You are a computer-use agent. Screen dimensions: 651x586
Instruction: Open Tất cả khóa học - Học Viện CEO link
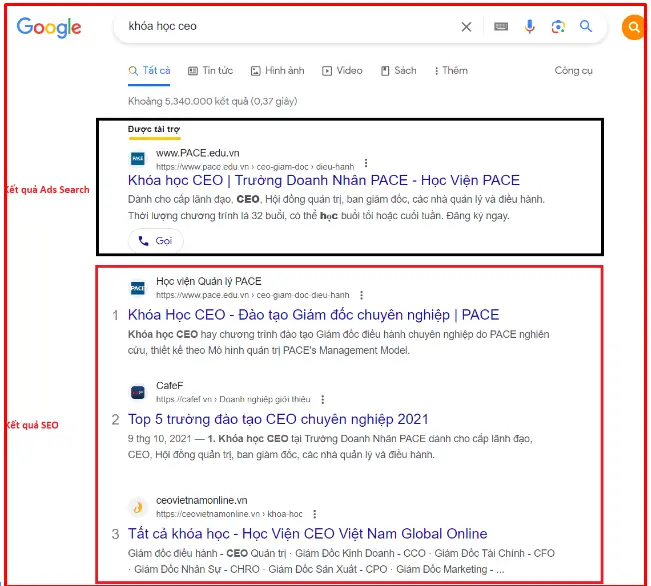click(308, 534)
